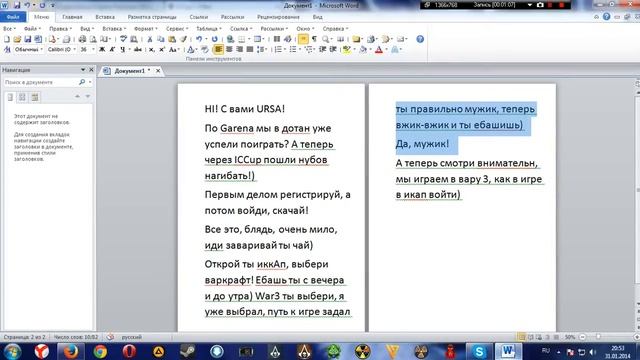
Task: Apply the Bulleted list icon
Action: click(x=293, y=49)
